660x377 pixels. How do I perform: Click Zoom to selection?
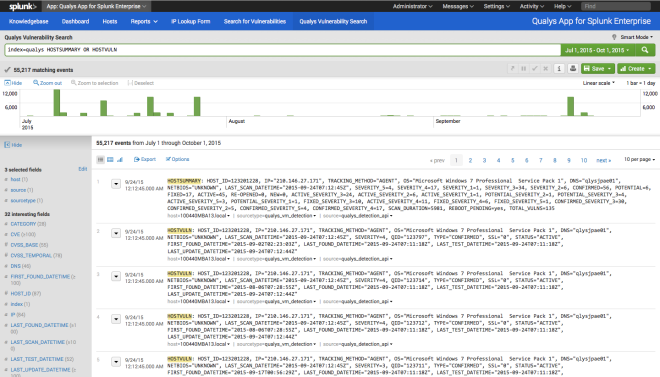(95, 83)
